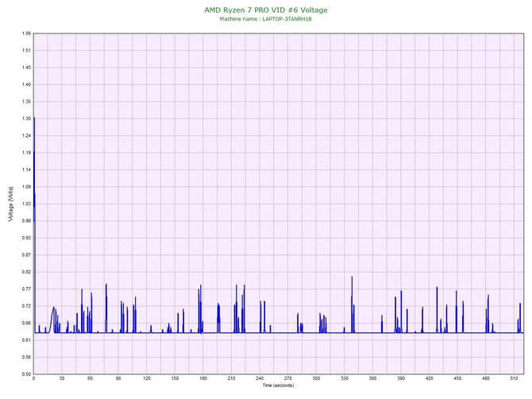Click the Time (seconds) x-axis label

(278, 385)
